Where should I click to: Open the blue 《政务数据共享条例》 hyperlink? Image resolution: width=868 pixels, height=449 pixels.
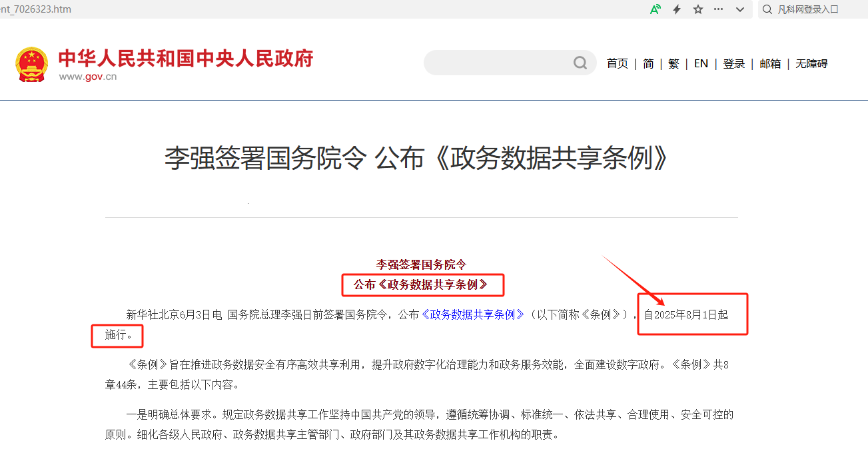point(473,314)
